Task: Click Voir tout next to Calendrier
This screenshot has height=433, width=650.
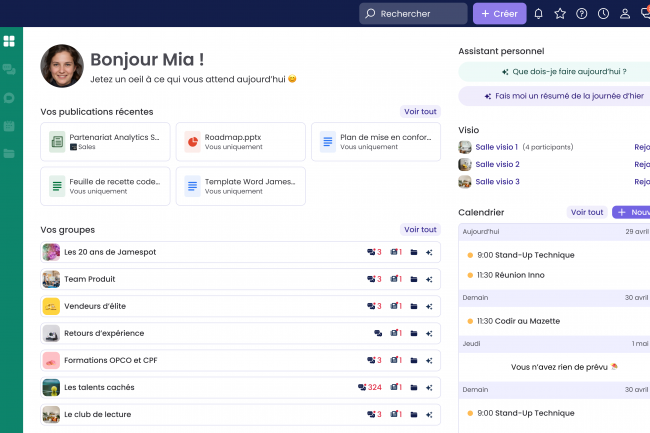Action: [586, 212]
